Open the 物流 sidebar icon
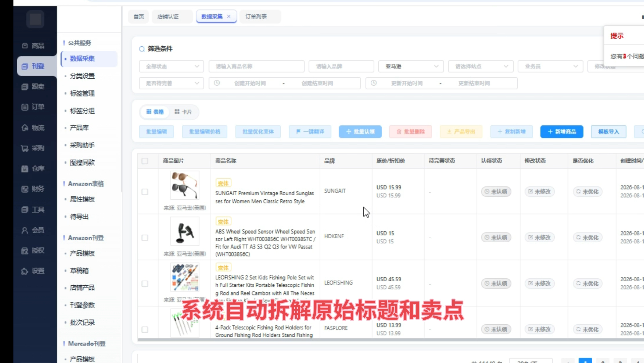Viewport: 644px width, 363px height. coord(25,128)
